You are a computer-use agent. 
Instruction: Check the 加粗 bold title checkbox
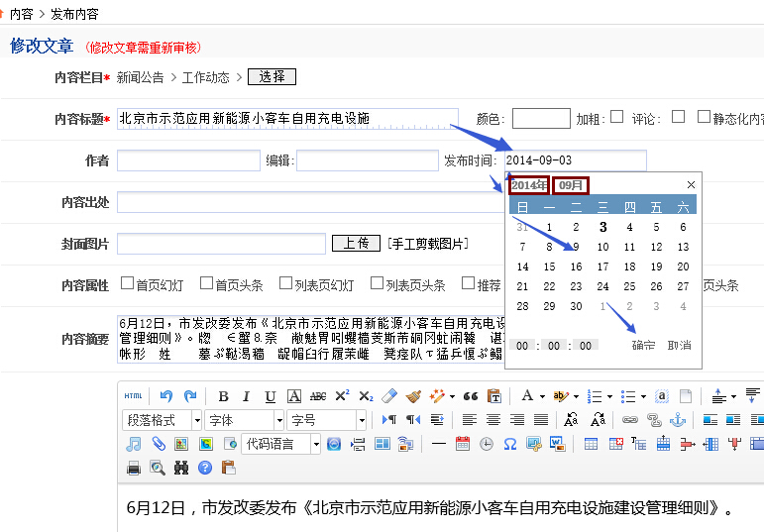[x=616, y=117]
